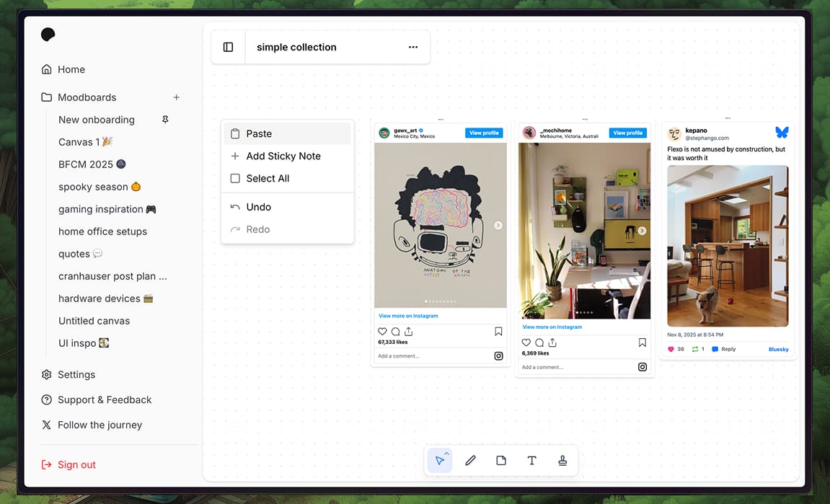Bookmark the gawx_art Instagram post
This screenshot has height=504, width=830.
(x=498, y=331)
